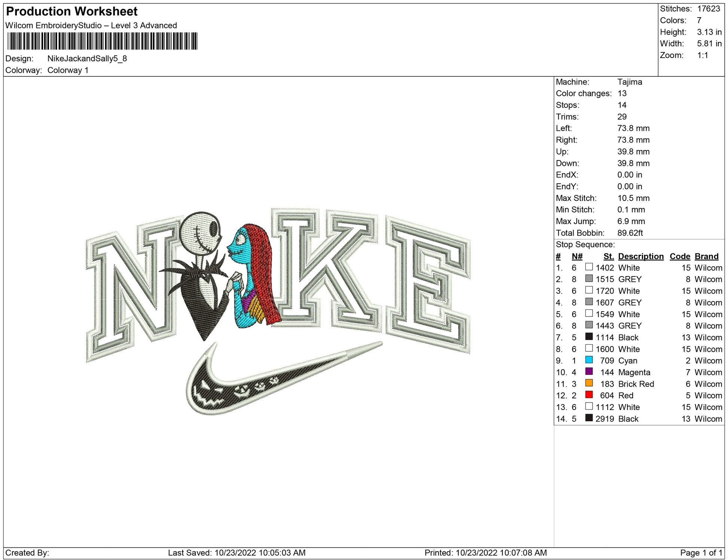
Task: Click the cyan color swatch in stop 9
Action: click(x=589, y=360)
